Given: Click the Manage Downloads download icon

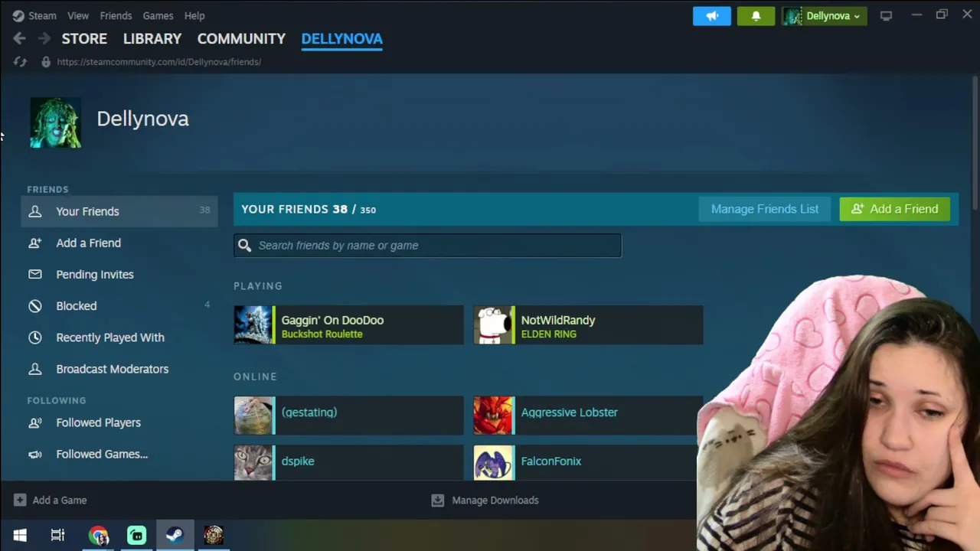Looking at the screenshot, I should tap(437, 500).
